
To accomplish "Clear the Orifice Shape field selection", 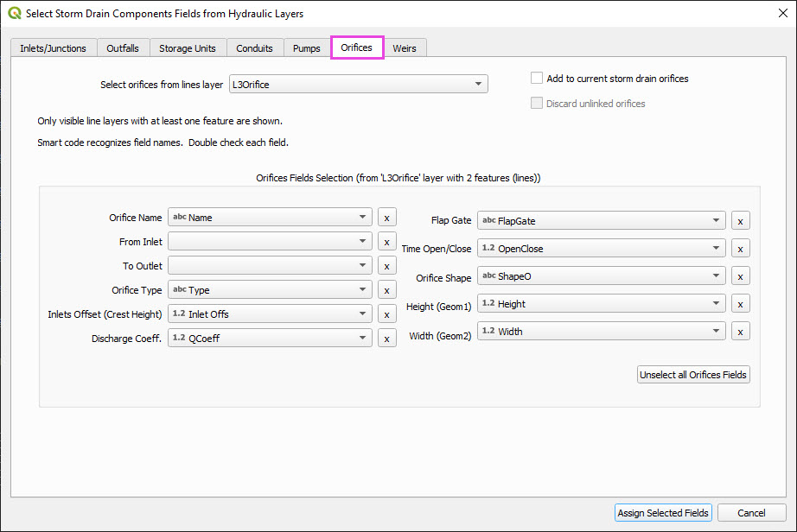I will 740,276.
